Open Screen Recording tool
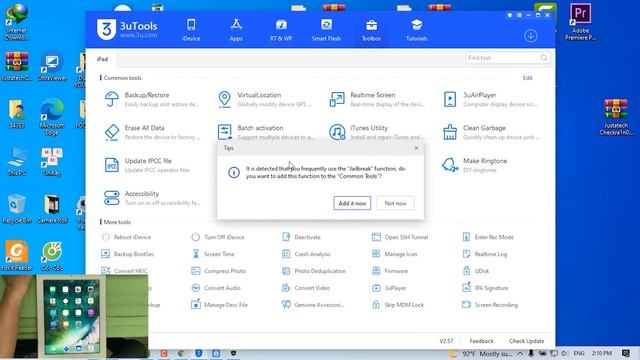 point(490,305)
